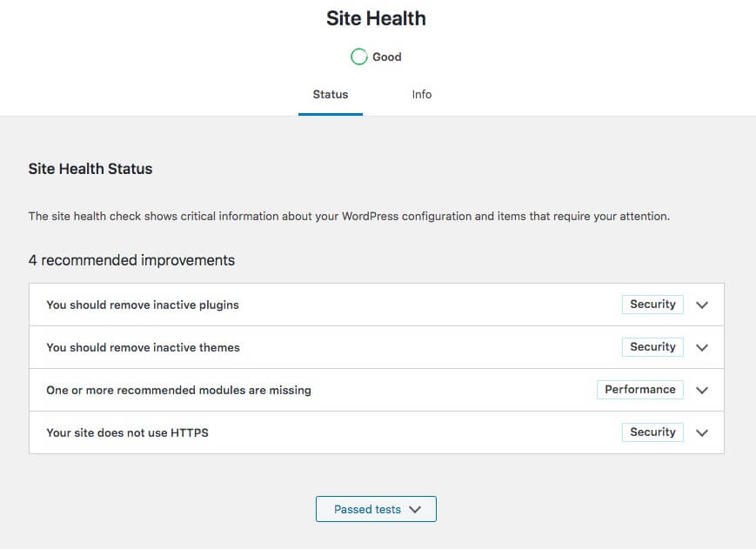756x549 pixels.
Task: Open 'You should remove inactive themes' item
Action: [x=377, y=347]
